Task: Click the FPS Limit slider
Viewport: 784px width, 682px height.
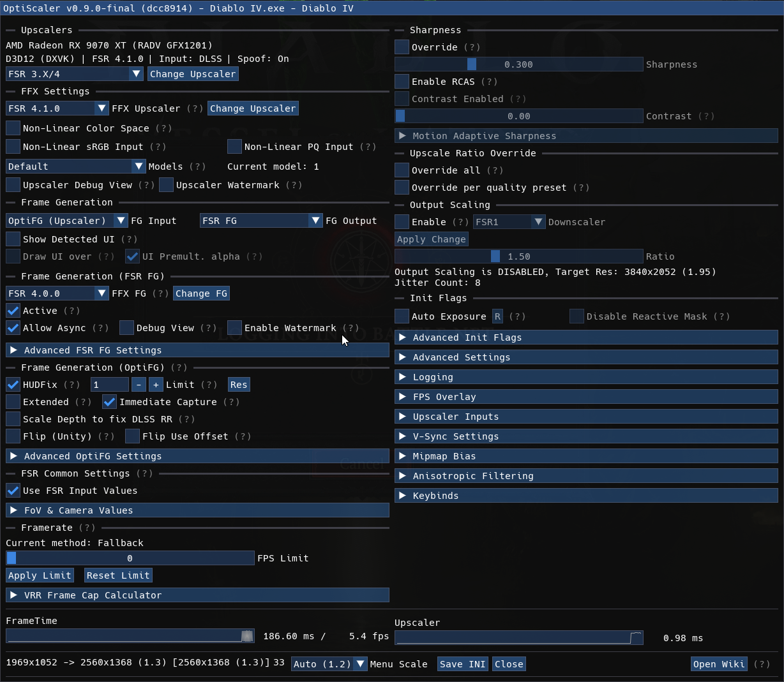Action: pyautogui.click(x=130, y=558)
